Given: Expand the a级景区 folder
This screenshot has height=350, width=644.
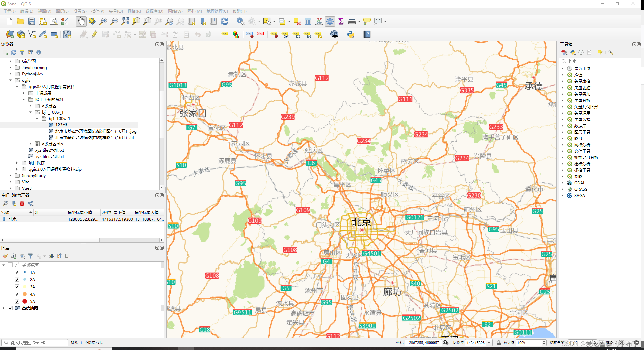Looking at the screenshot, I should pos(30,106).
